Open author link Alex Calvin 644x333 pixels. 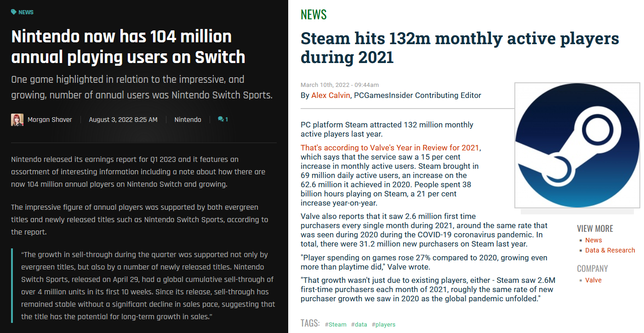pos(331,96)
